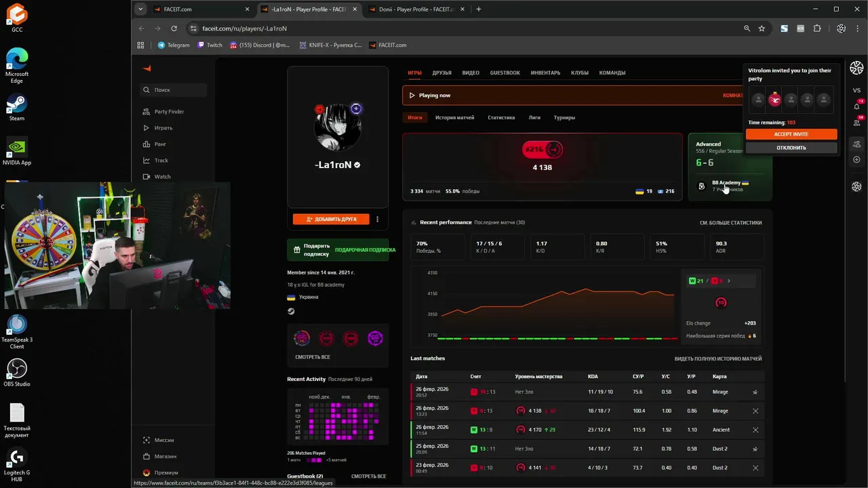Open the Guestbook profile tab
The width and height of the screenshot is (868, 488).
pyautogui.click(x=505, y=73)
